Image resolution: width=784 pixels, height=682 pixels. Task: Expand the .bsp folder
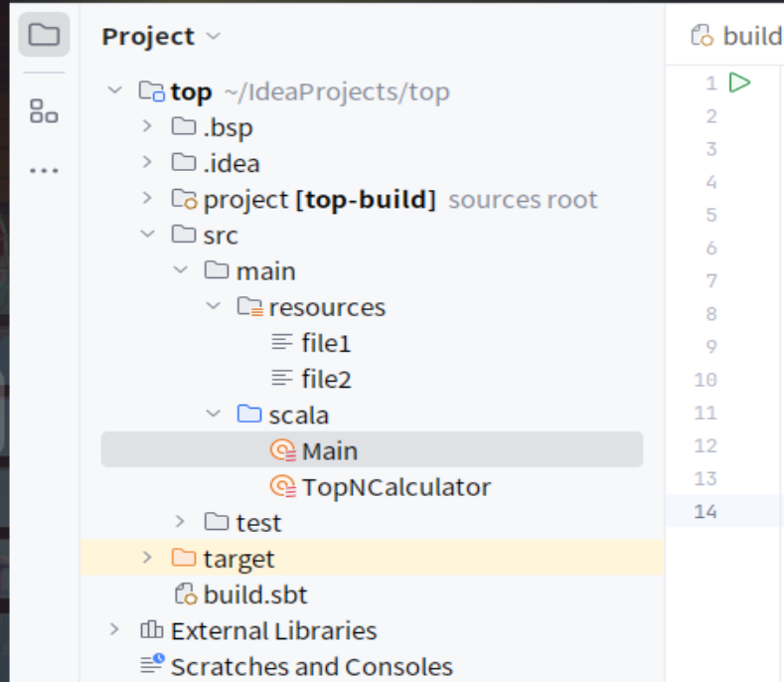point(146,126)
